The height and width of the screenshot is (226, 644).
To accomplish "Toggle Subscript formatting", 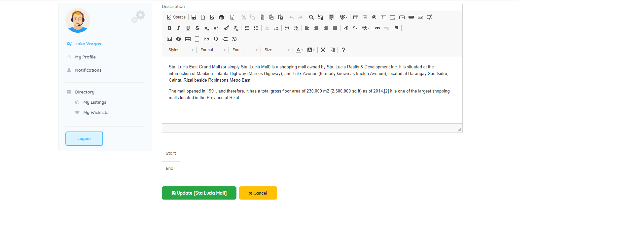I will [206, 28].
